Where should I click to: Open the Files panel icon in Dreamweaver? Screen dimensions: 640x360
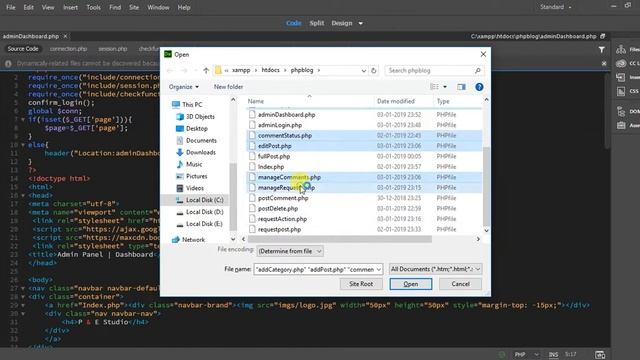621,50
